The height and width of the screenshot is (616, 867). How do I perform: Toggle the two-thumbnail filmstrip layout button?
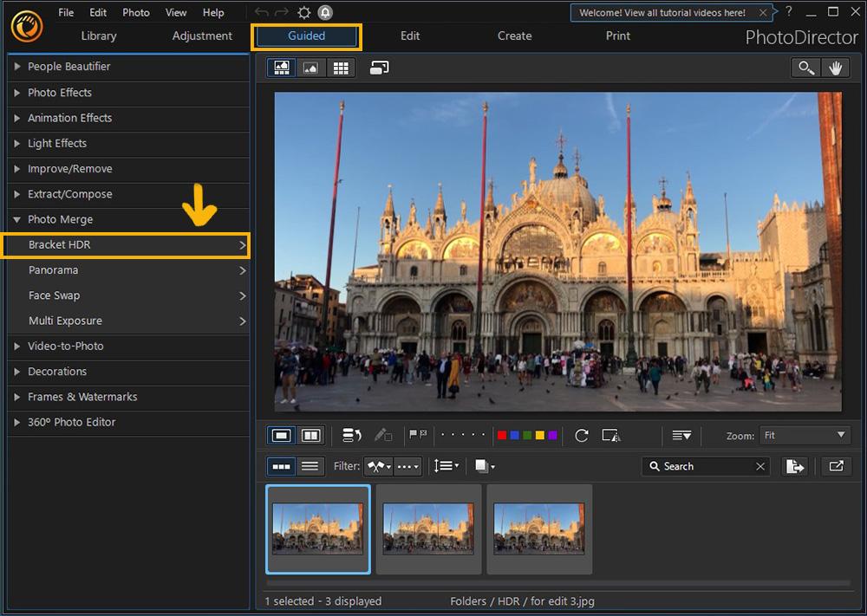pos(284,466)
